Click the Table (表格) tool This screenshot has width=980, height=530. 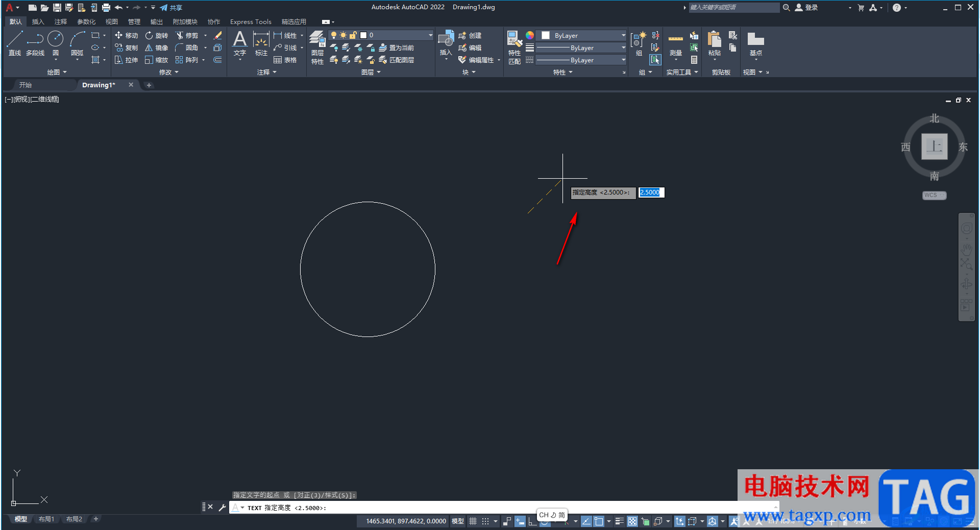click(285, 60)
